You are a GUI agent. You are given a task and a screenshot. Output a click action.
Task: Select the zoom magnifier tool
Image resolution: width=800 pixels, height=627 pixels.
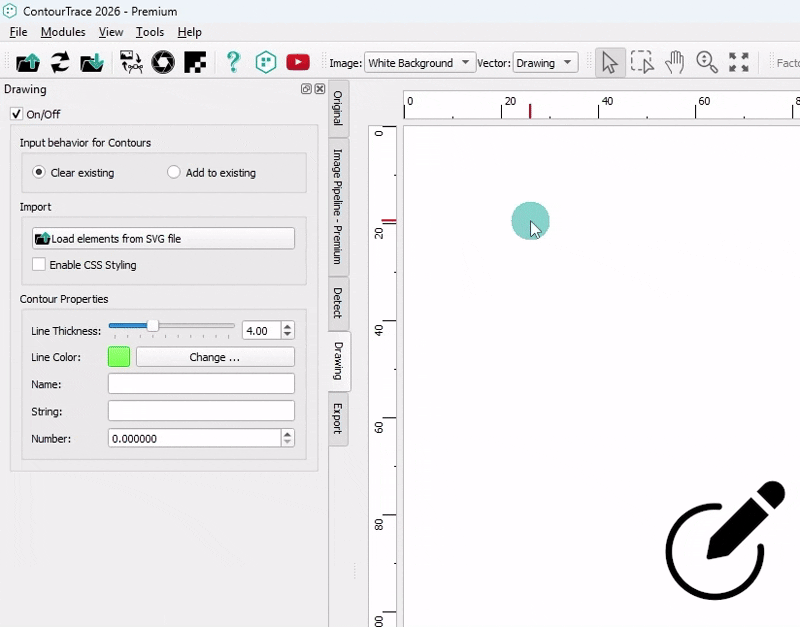707,63
